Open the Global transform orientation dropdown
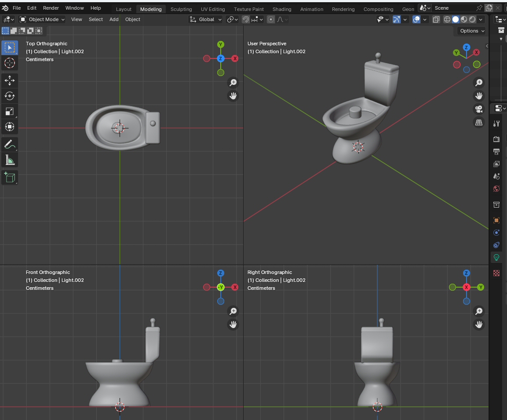Screen dimensions: 507x420 coord(206,19)
